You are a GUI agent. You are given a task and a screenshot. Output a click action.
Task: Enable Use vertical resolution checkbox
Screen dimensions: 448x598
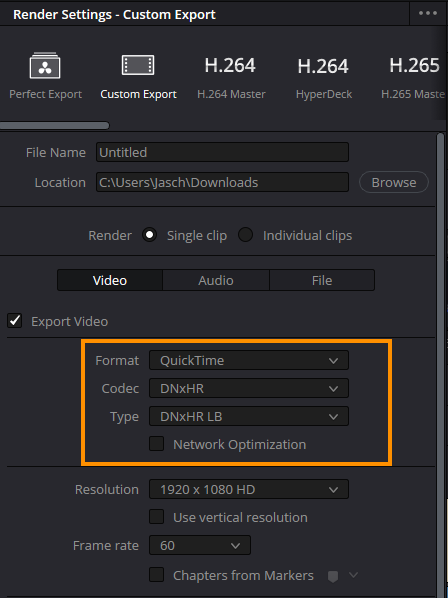tap(156, 517)
